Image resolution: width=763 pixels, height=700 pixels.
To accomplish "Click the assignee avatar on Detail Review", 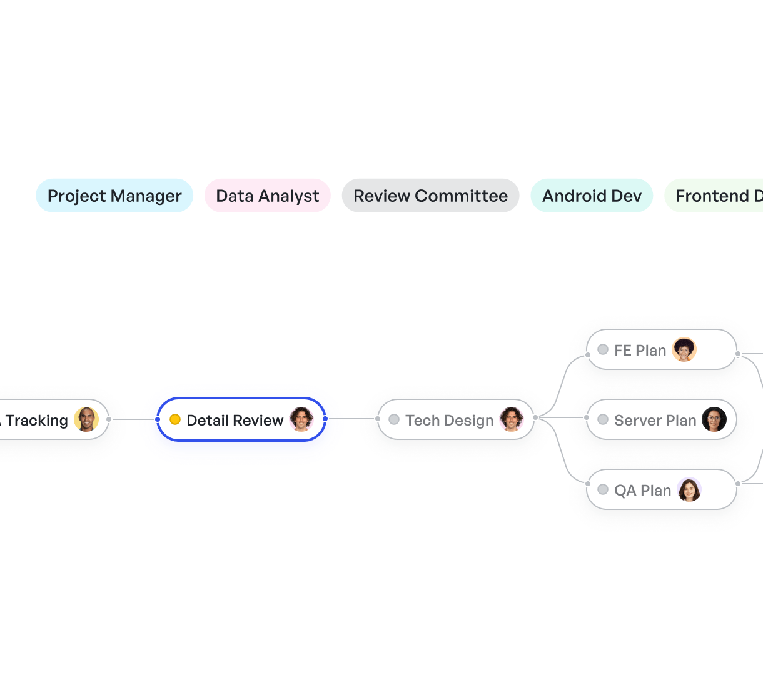I will (301, 419).
